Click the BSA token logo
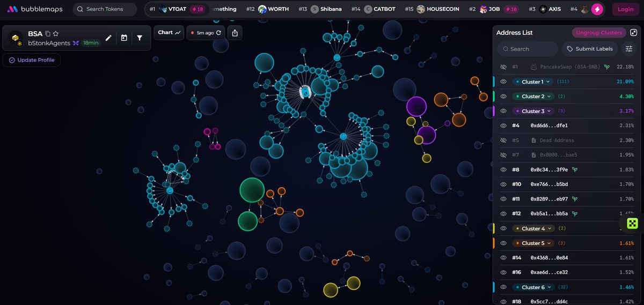 [x=17, y=38]
